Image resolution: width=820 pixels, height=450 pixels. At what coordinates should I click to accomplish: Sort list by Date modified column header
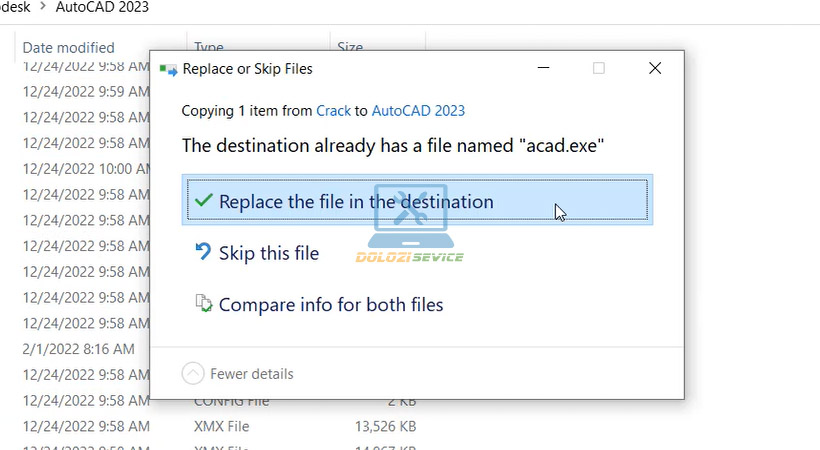click(68, 47)
